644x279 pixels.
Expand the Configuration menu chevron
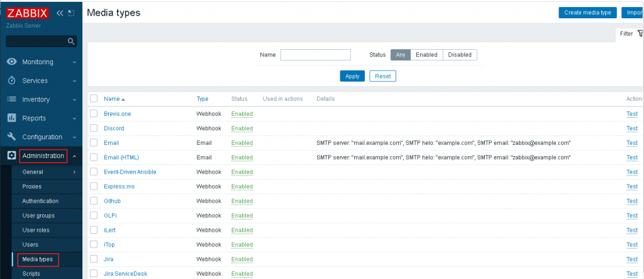click(74, 137)
